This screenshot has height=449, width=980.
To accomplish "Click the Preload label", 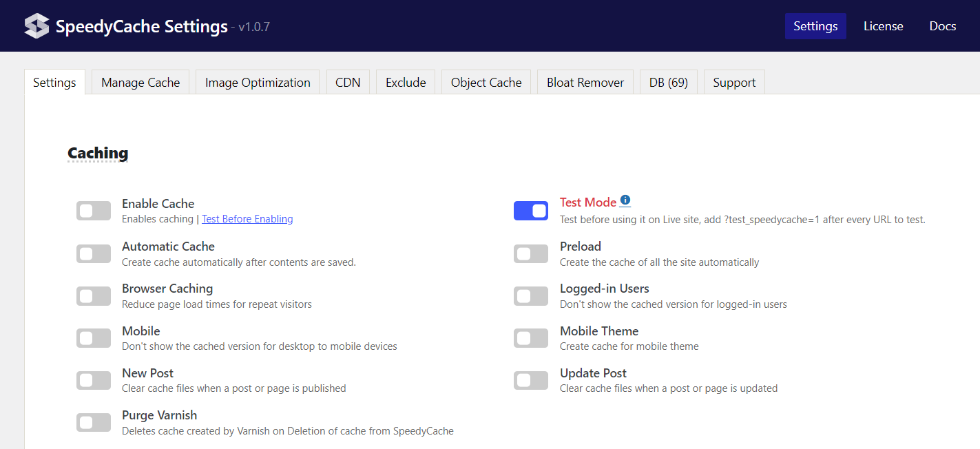I will coord(581,247).
